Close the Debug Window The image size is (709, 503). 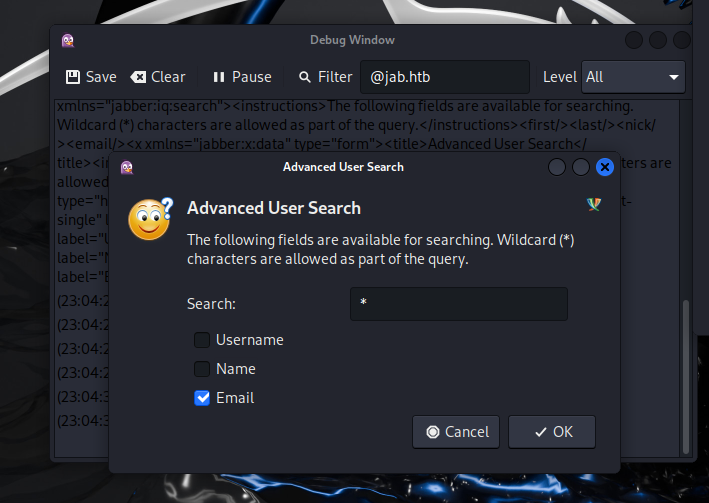coord(682,40)
